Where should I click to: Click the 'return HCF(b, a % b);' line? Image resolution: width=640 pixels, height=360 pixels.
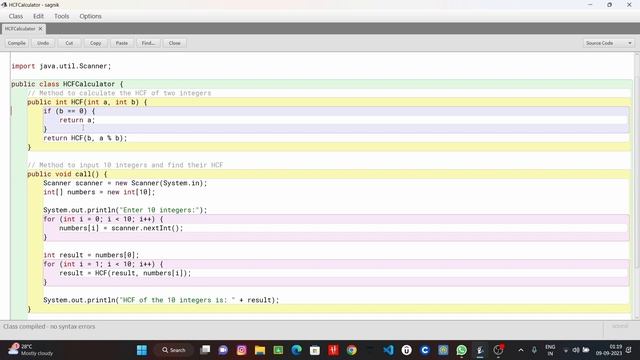click(85, 138)
